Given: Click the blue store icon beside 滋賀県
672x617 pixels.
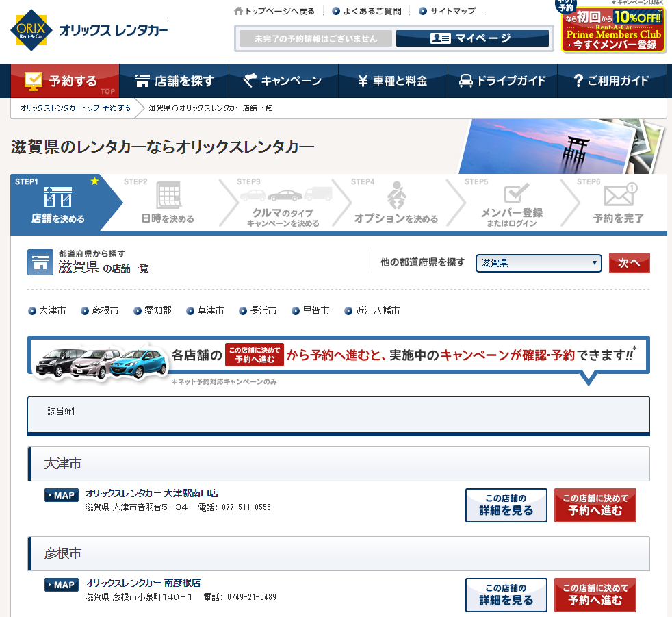Looking at the screenshot, I should [x=40, y=262].
